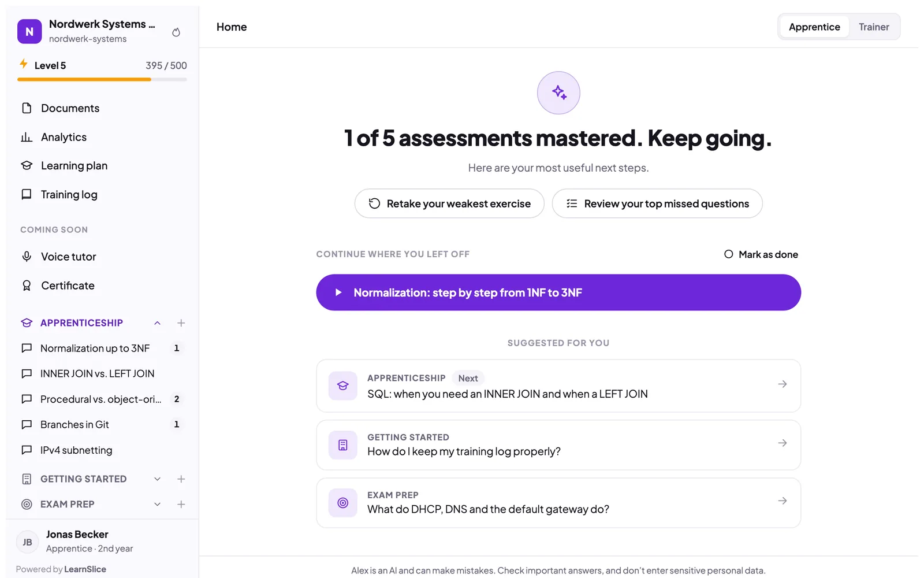The width and height of the screenshot is (924, 578).
Task: Click the graduation cap icon on Apprenticeship card
Action: point(343,386)
